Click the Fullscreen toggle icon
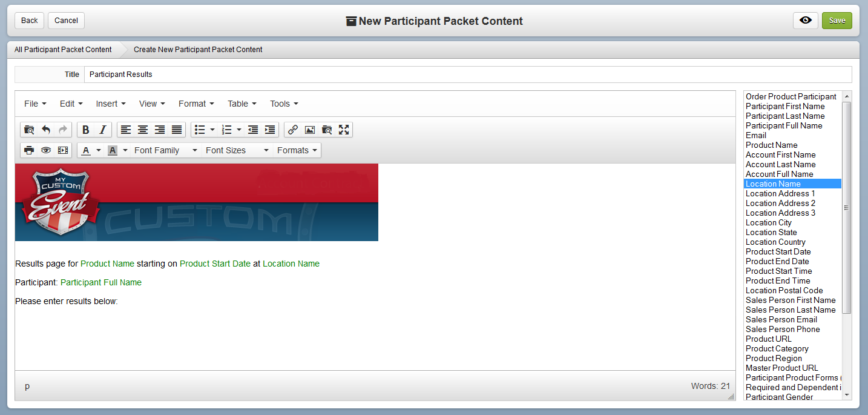 344,130
